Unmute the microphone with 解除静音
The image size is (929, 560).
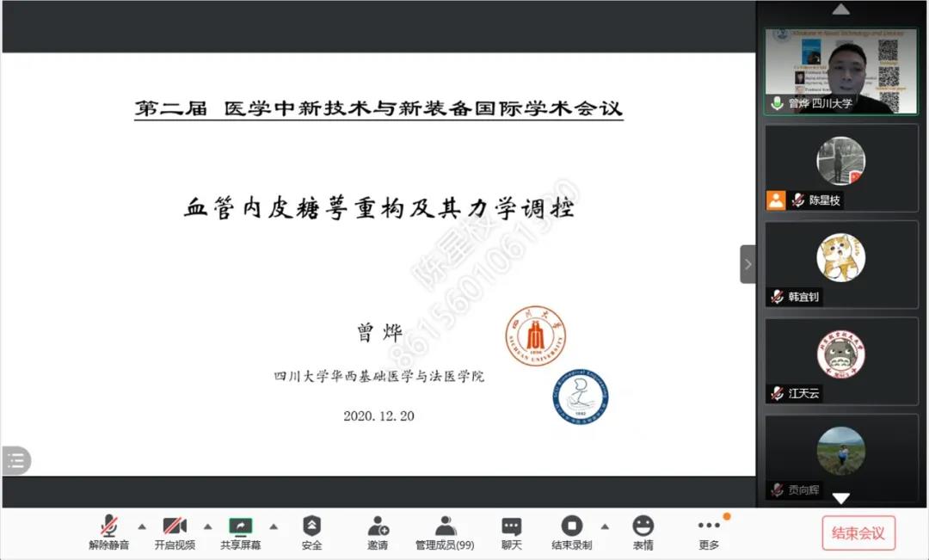coord(109,532)
